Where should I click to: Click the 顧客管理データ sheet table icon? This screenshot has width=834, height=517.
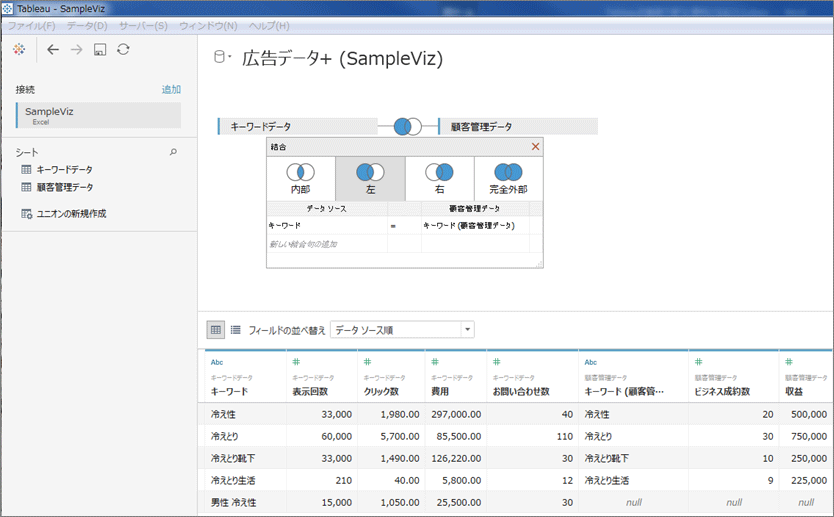pyautogui.click(x=26, y=187)
